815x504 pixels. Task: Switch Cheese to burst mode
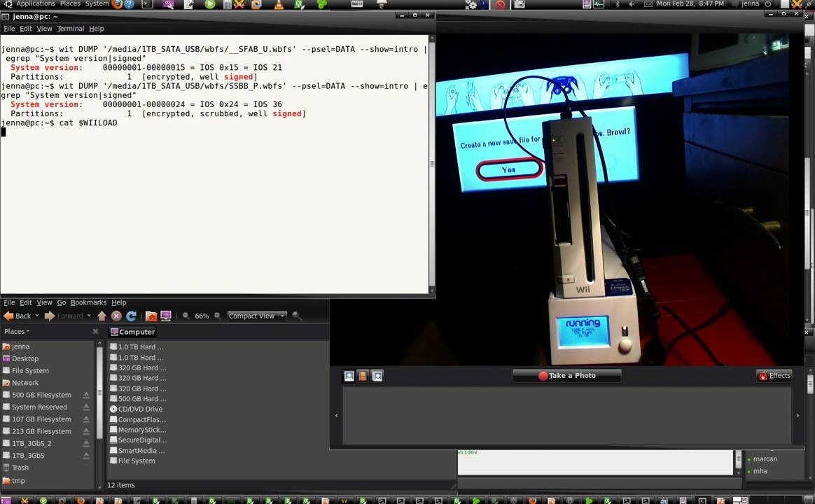click(x=377, y=376)
